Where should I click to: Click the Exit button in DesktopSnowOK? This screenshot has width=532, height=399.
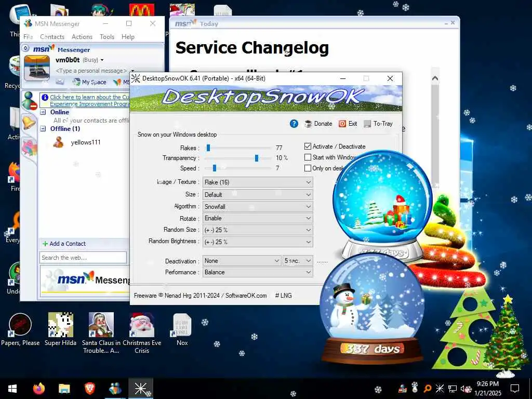348,124
